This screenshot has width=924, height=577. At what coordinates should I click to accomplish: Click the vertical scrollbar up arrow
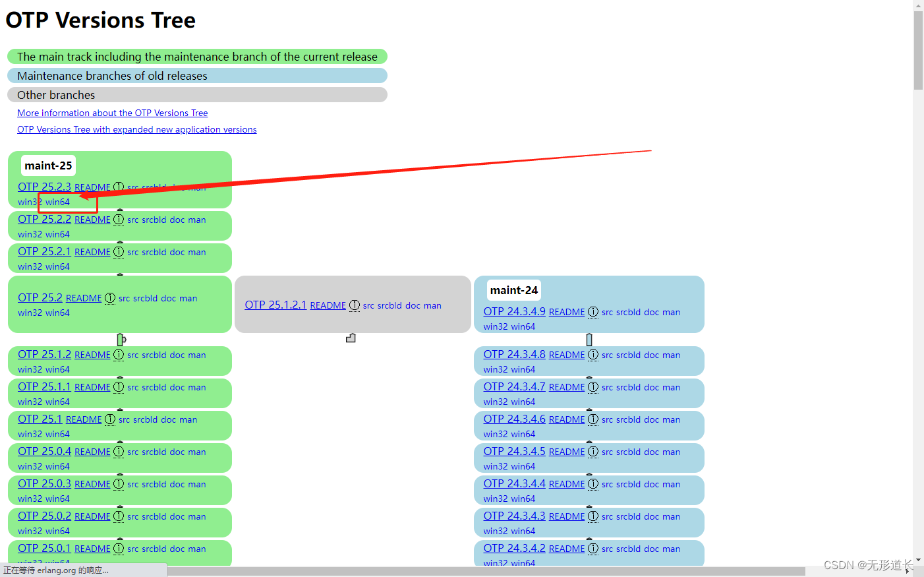[918, 5]
